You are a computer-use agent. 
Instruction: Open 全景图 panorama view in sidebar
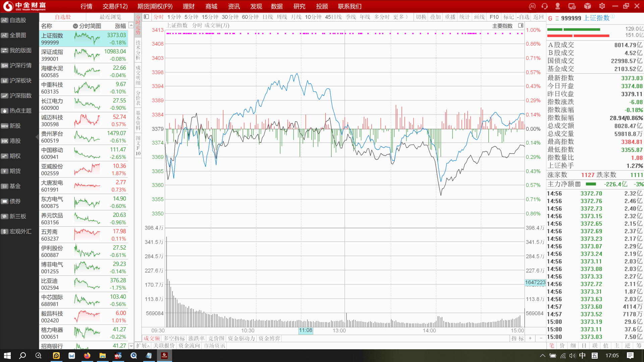19,35
